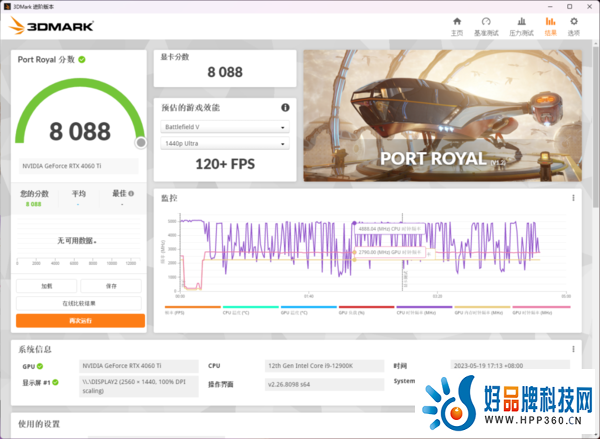600x439 pixels.
Task: Maximize the 3DMark window
Action: 569,7
